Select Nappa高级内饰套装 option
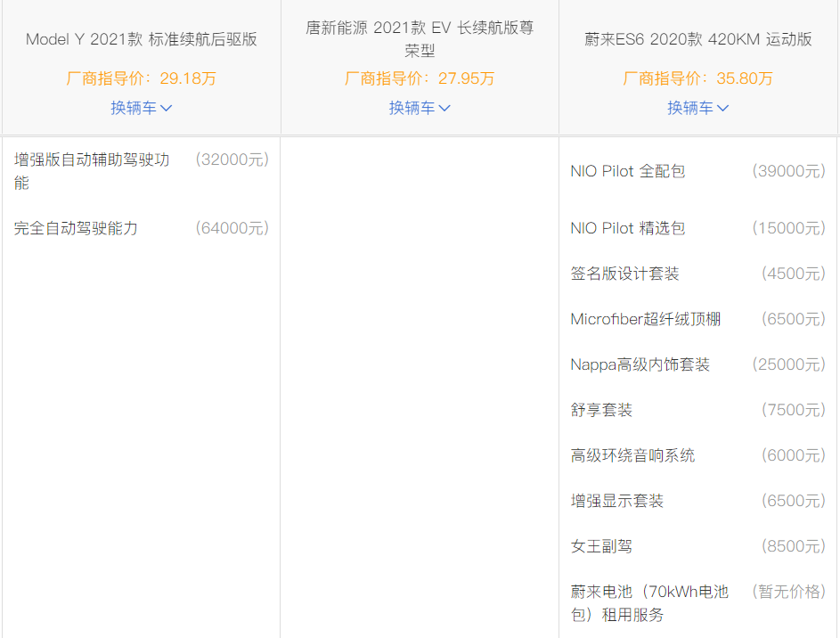840x638 pixels. [x=640, y=364]
